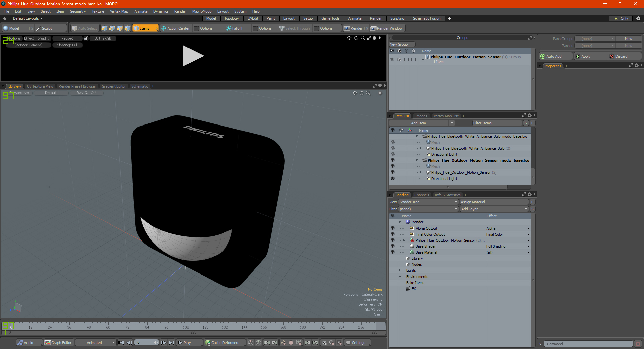644x349 pixels.
Task: Click Play in timeline controls
Action: click(x=189, y=343)
